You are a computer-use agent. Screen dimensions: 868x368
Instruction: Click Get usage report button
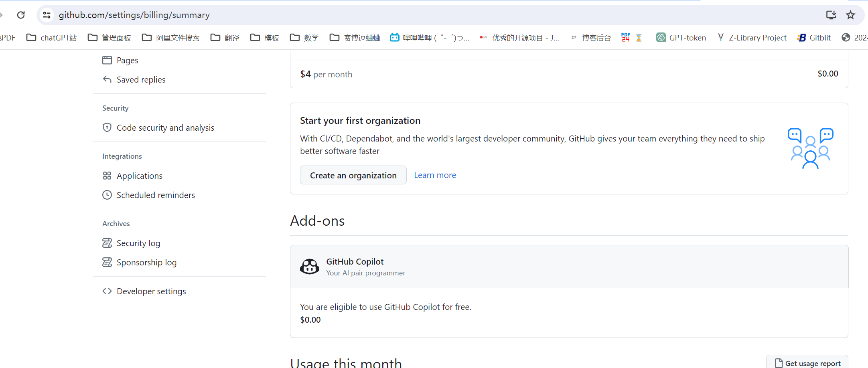pos(807,363)
